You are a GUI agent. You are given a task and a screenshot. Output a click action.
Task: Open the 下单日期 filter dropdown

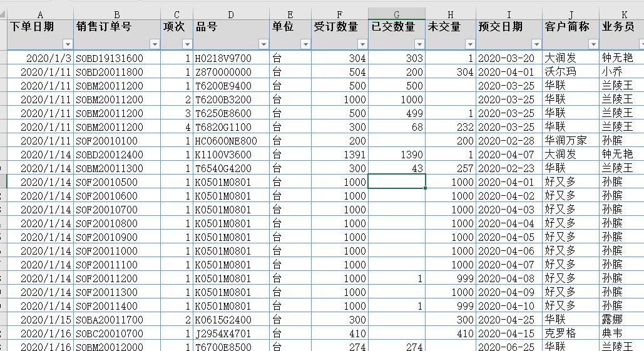68,44
